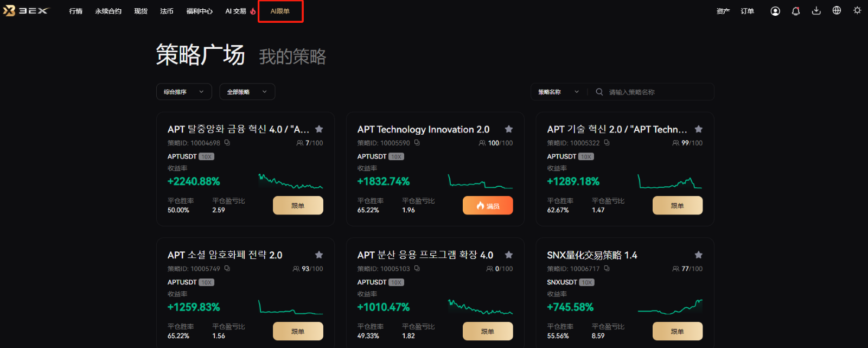868x348 pixels.
Task: Open 福利中心 in the top navigation
Action: (200, 11)
